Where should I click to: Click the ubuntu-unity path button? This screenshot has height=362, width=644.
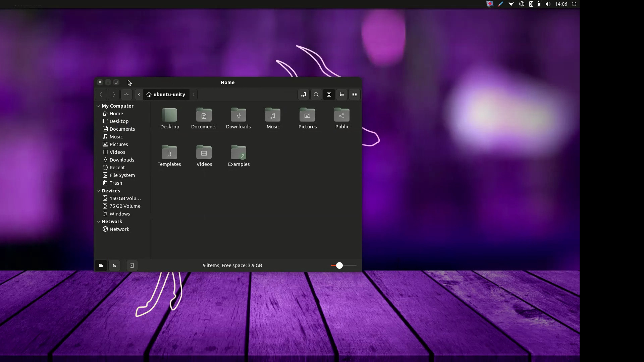point(166,95)
